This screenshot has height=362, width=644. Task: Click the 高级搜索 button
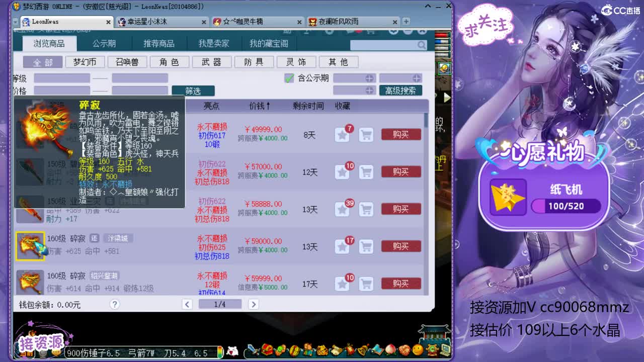(400, 90)
